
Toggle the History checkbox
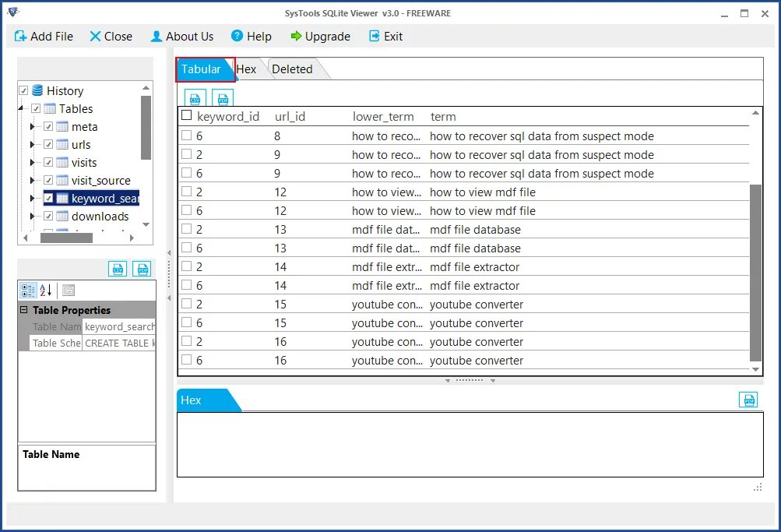coord(23,90)
